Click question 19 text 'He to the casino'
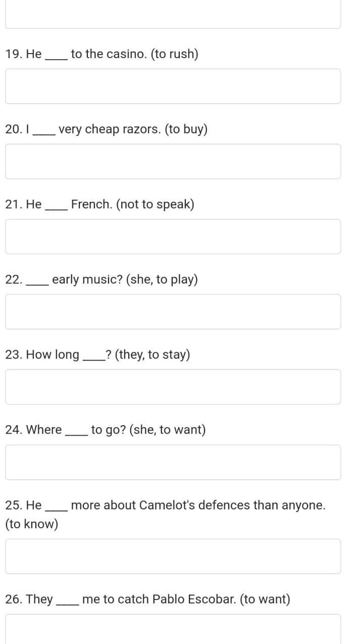 [102, 54]
